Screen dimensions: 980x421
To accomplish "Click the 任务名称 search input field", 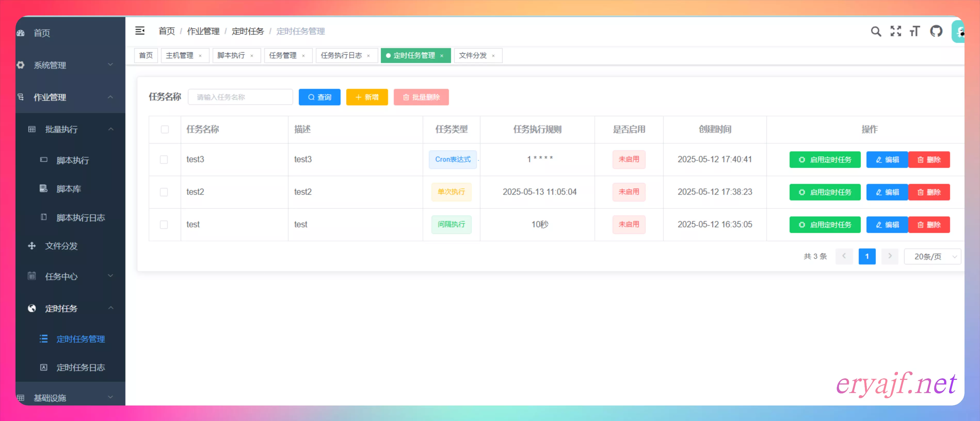I will pos(240,97).
